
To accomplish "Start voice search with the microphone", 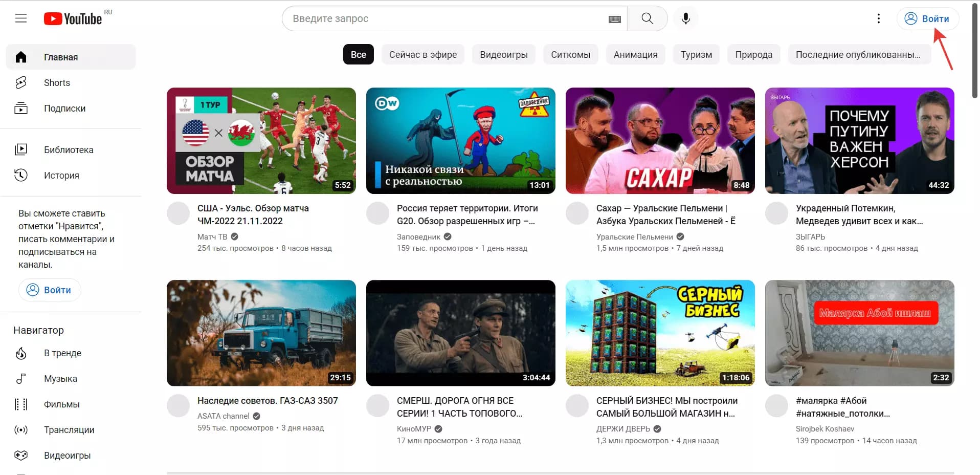I will [x=686, y=18].
